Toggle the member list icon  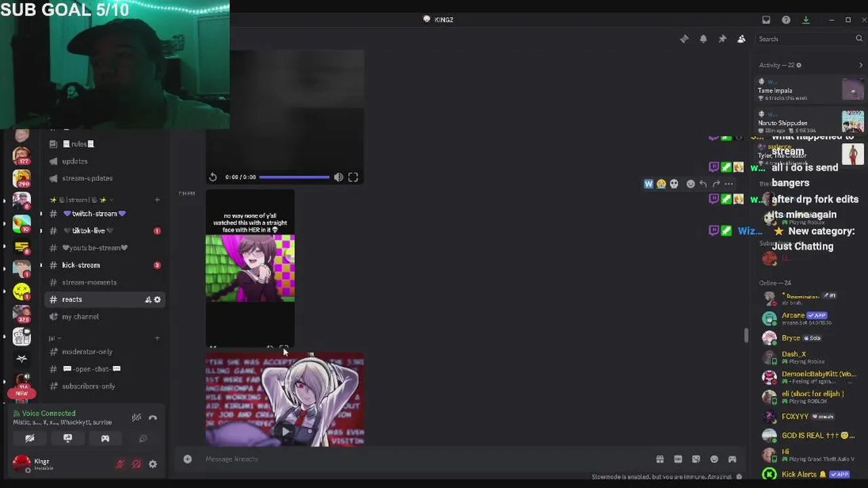741,39
